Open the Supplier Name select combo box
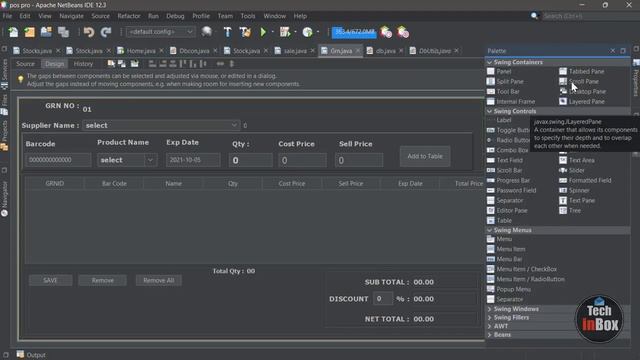This screenshot has width=640, height=360. [161, 125]
